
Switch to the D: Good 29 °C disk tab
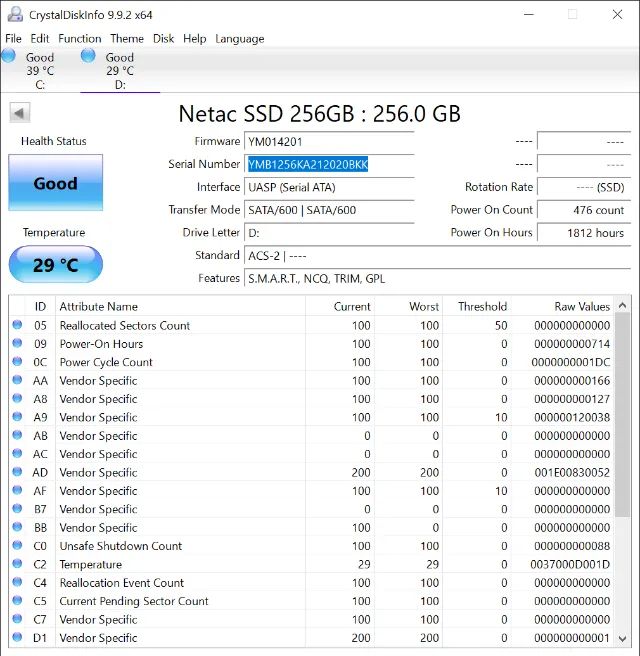[120, 70]
